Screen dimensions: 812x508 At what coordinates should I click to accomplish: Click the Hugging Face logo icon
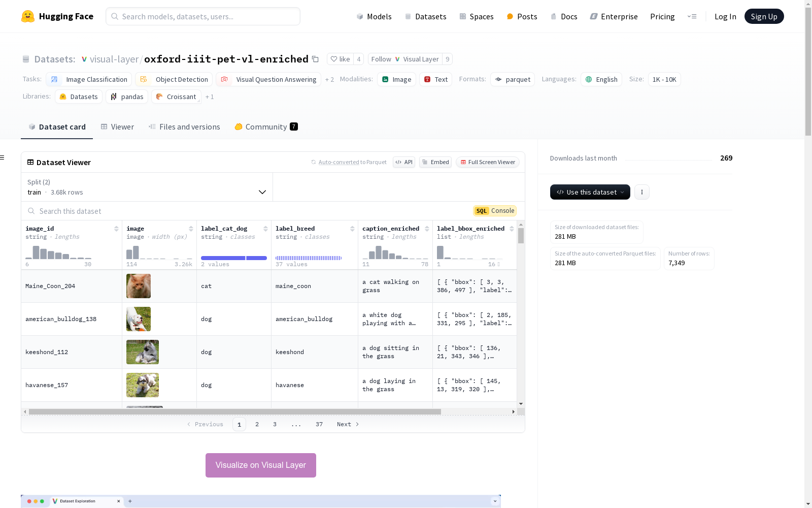28,16
